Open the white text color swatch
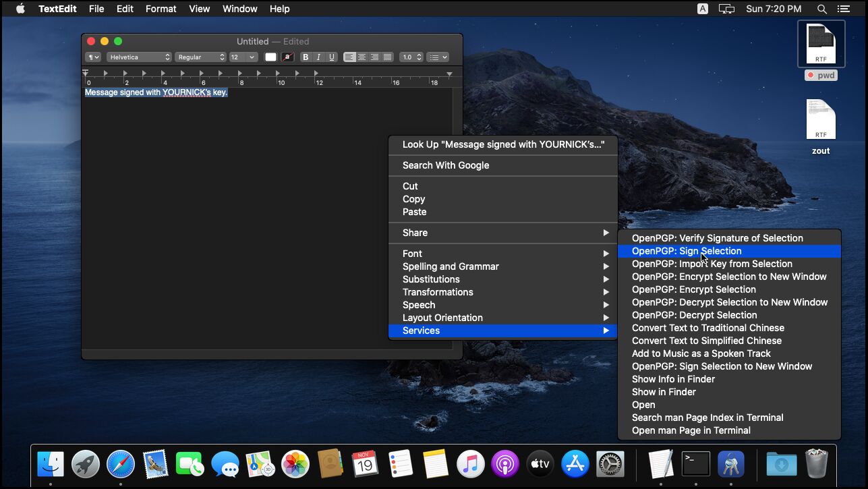This screenshot has width=868, height=489. [270, 57]
